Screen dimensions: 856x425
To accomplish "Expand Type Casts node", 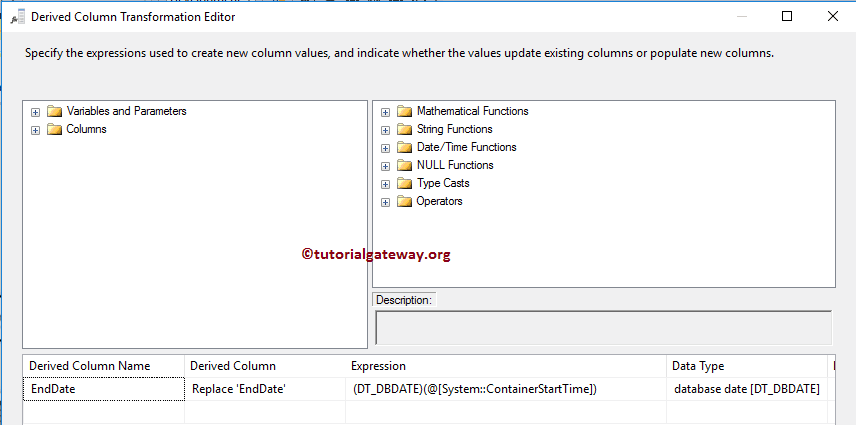I will click(x=385, y=184).
